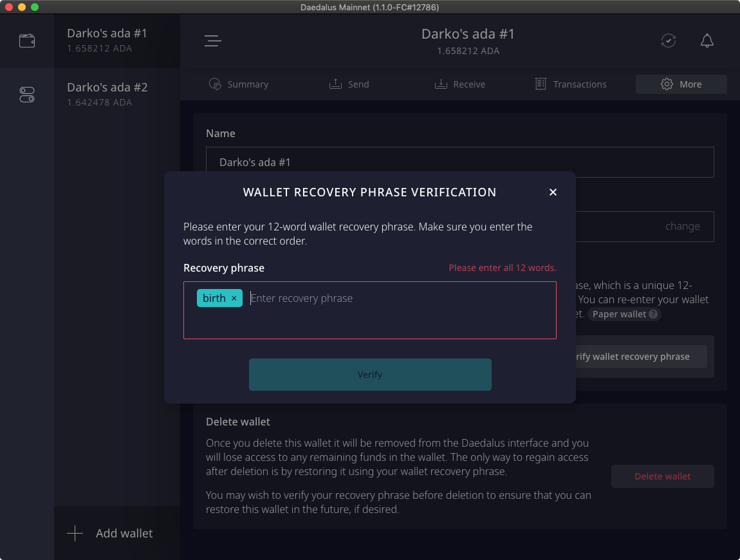Screen dimensions: 740x560
Task: Click the Delete wallet button
Action: 663,476
